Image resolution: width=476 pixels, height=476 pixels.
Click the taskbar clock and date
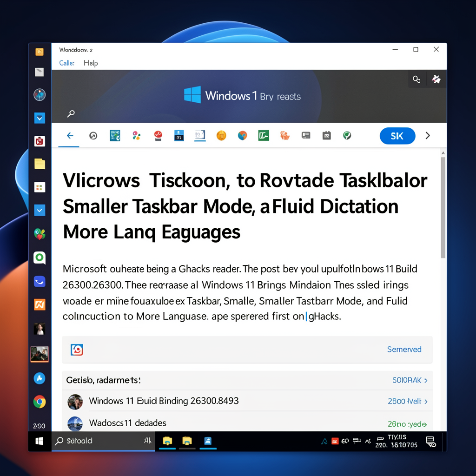click(397, 441)
